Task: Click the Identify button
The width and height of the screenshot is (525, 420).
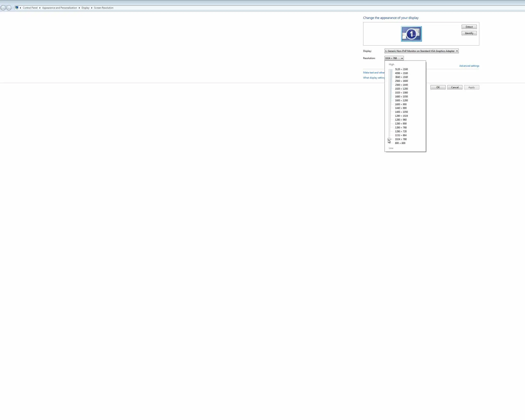Action: 469,33
